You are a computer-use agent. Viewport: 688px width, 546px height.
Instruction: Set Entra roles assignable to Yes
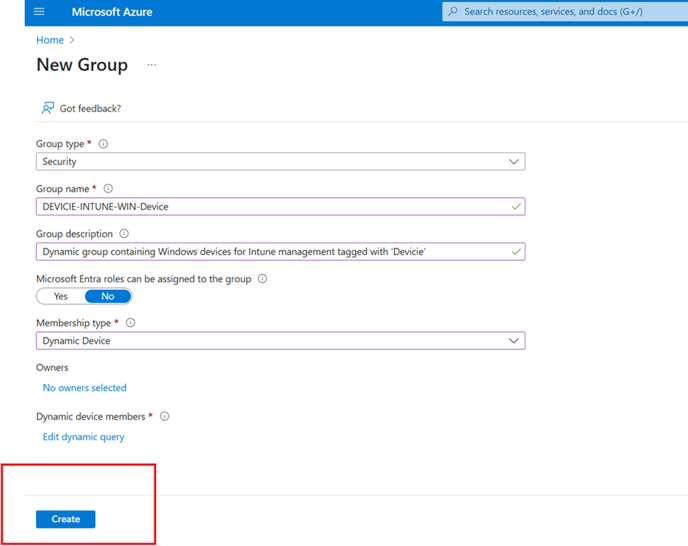61,296
